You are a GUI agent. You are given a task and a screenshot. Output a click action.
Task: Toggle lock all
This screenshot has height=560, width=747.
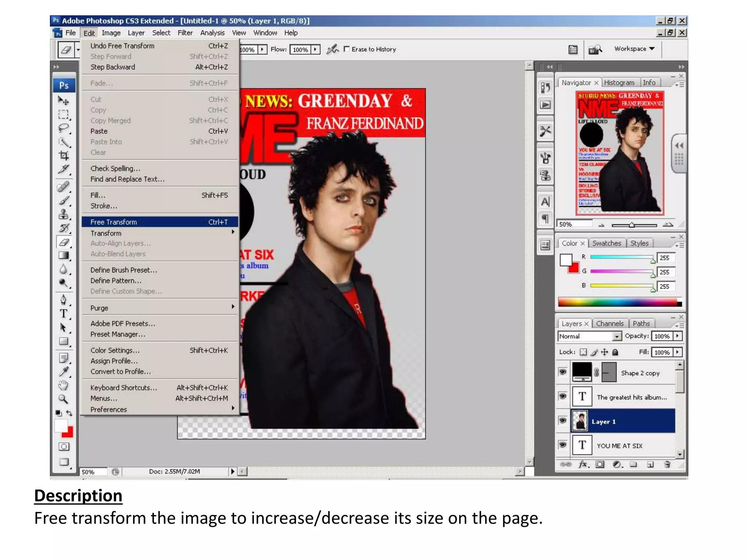(615, 352)
